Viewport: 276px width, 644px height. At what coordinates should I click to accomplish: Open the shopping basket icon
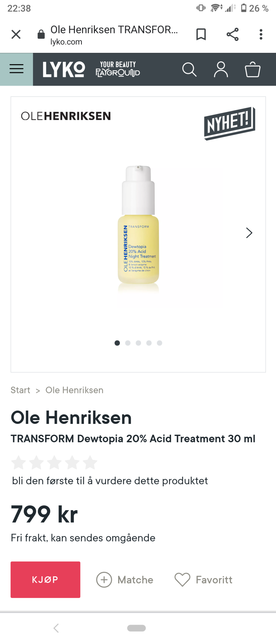pyautogui.click(x=252, y=69)
